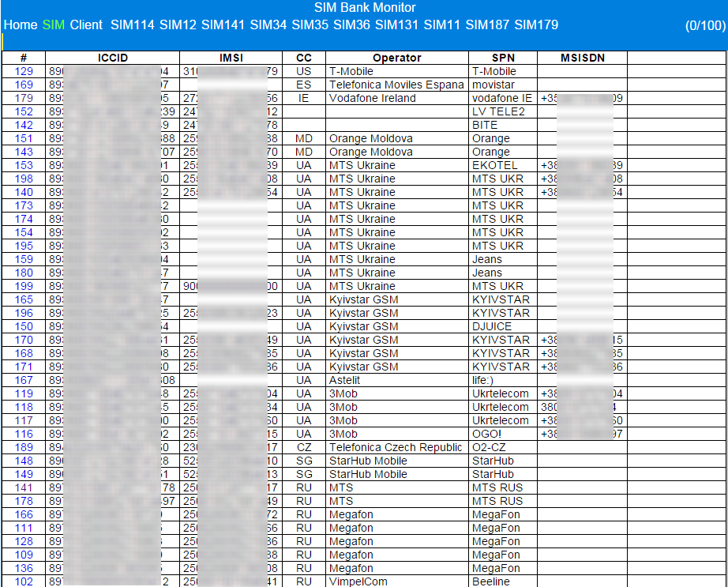Image resolution: width=728 pixels, height=587 pixels.
Task: Select the green SIM navigation link
Action: pyautogui.click(x=54, y=24)
